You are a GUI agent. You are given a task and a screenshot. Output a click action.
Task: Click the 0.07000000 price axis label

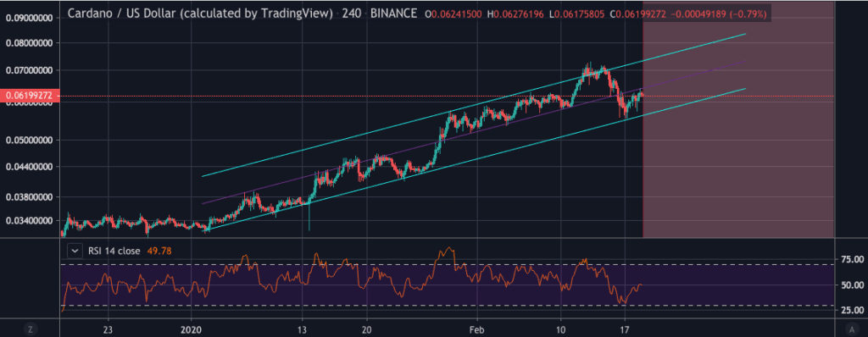(29, 71)
